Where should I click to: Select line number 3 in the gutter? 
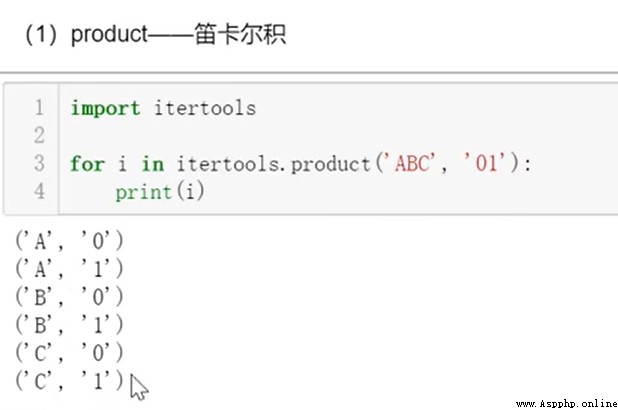(39, 163)
